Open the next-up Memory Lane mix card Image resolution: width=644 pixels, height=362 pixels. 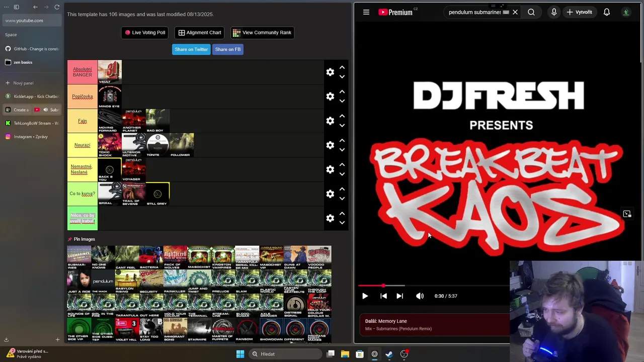[x=434, y=325]
